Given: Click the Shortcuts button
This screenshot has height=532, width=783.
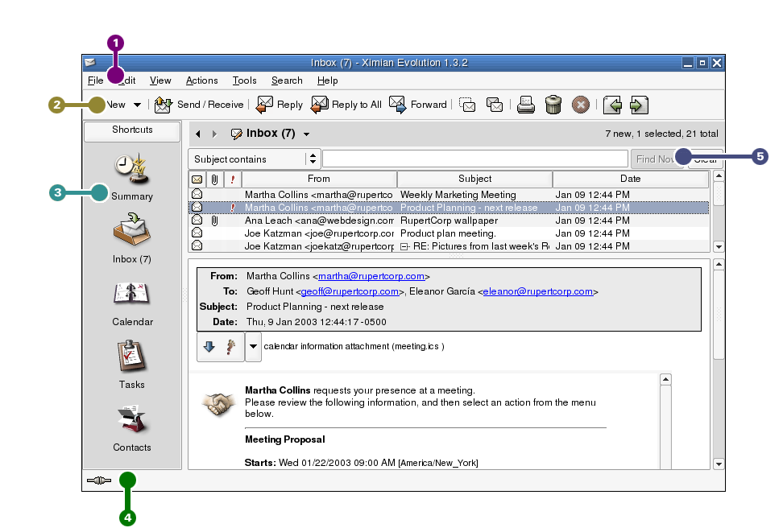Looking at the screenshot, I should (132, 130).
